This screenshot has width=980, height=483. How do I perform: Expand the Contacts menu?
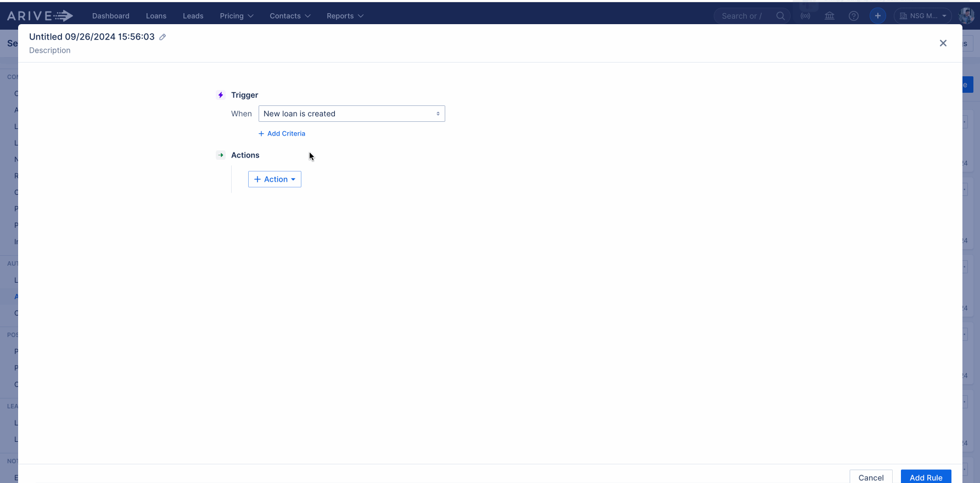290,16
